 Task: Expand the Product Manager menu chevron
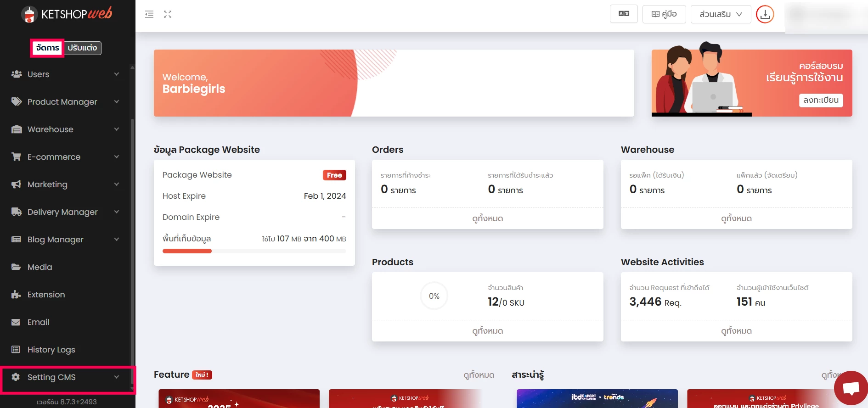(117, 102)
